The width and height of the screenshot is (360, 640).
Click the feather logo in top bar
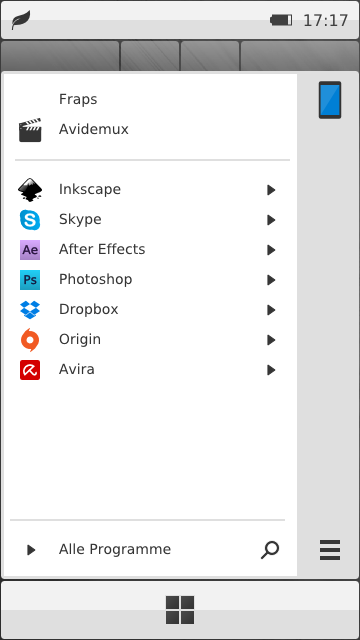(x=20, y=20)
